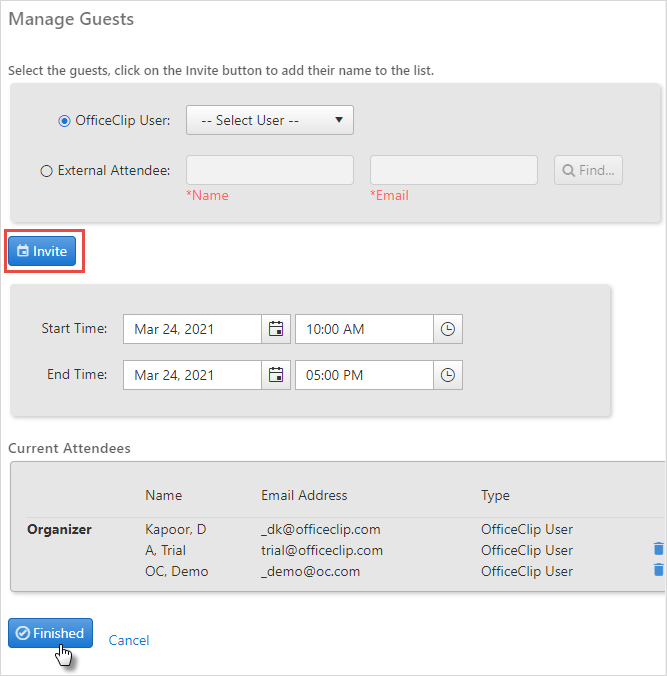Click the 10:00 AM start time field
This screenshot has width=667, height=676.
tap(364, 329)
